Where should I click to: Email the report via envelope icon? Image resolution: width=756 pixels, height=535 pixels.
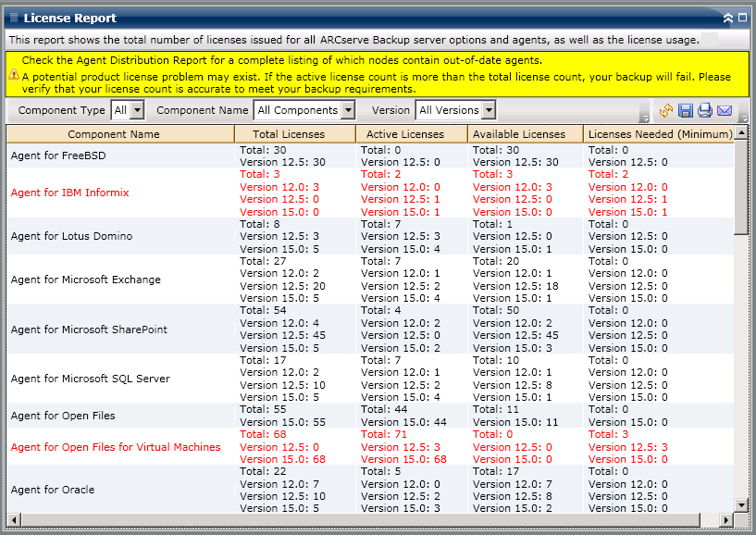(x=725, y=110)
